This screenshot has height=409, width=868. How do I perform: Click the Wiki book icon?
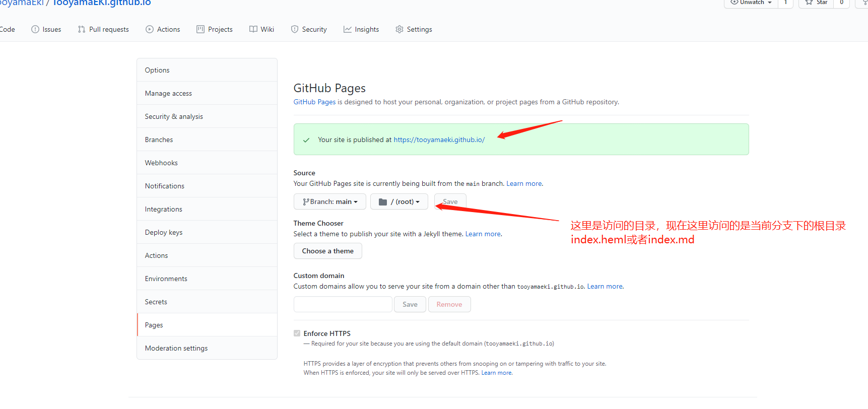coord(253,29)
